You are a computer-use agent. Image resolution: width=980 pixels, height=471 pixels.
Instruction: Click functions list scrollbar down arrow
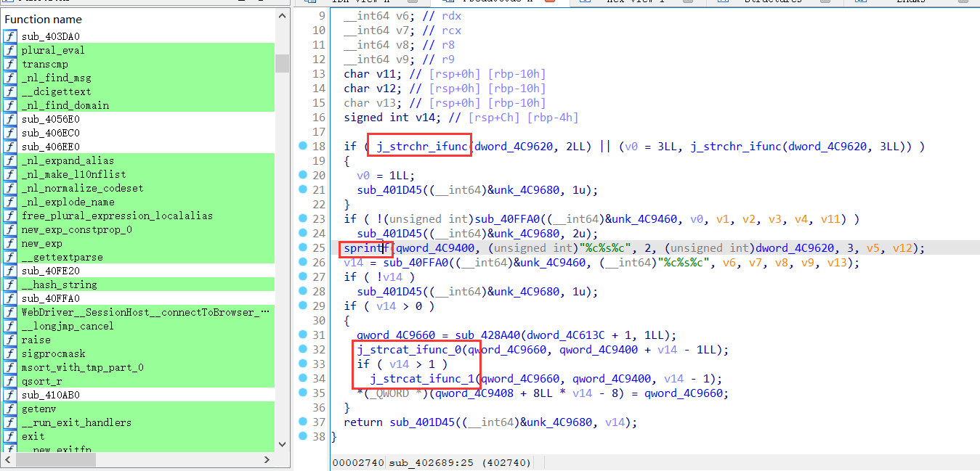tap(282, 445)
